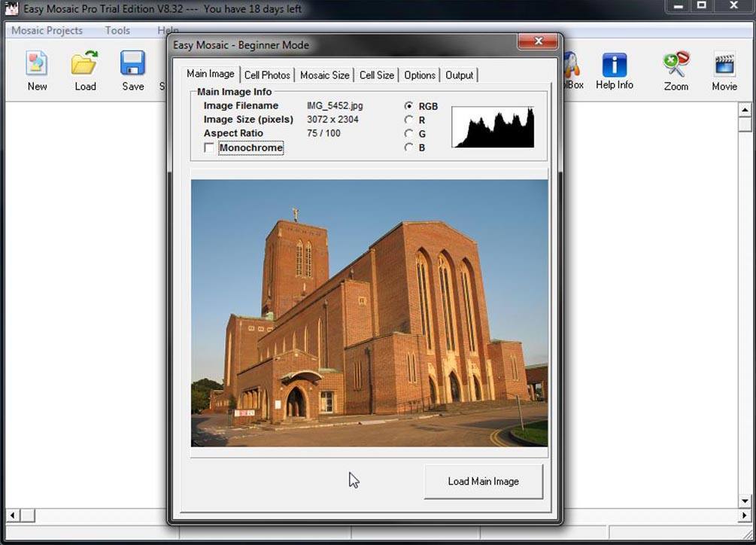The image size is (756, 545).
Task: Click the New project toolbar icon
Action: 37,63
